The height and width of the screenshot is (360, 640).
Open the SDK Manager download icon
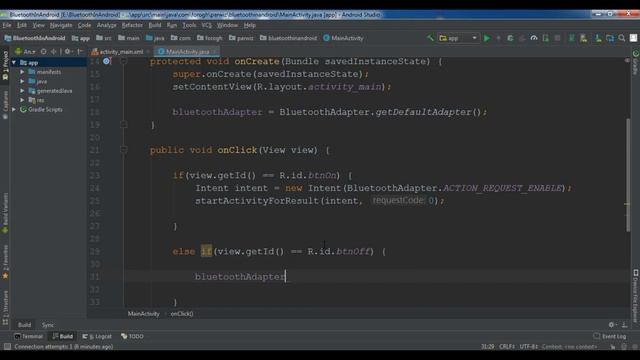[x=598, y=38]
